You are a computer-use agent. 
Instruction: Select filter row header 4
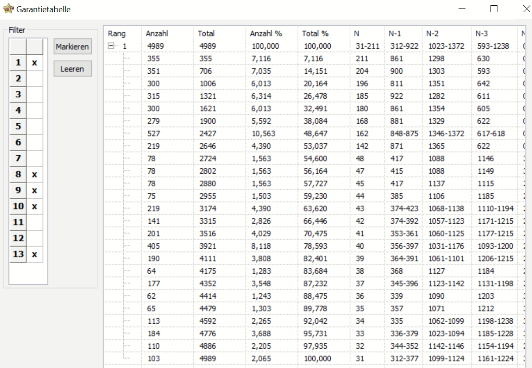[18, 111]
